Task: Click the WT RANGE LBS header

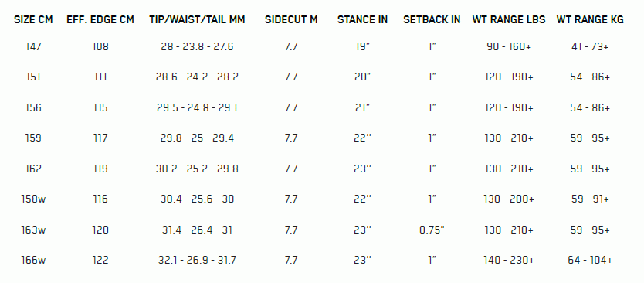Action: pyautogui.click(x=509, y=20)
